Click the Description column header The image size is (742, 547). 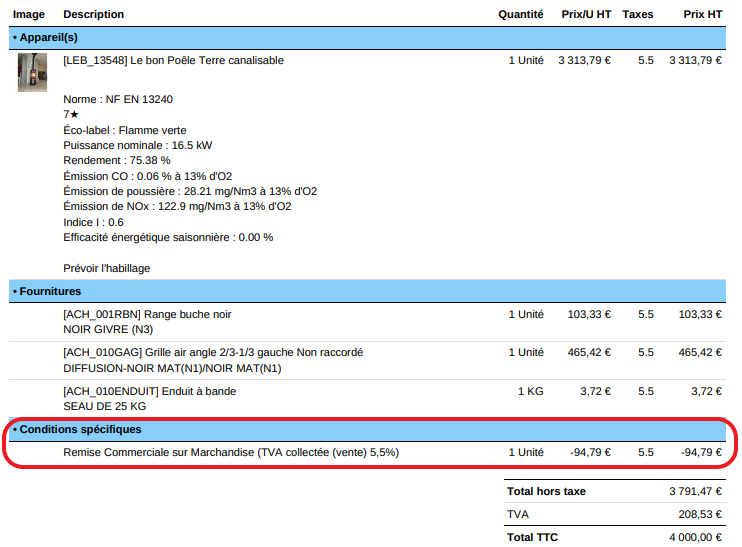94,14
